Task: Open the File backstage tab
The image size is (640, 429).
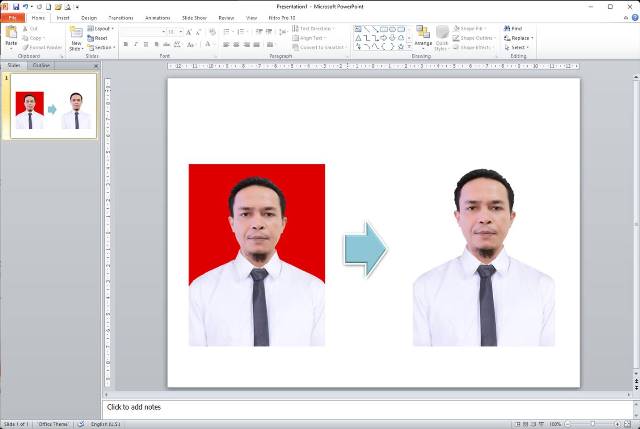Action: point(12,18)
